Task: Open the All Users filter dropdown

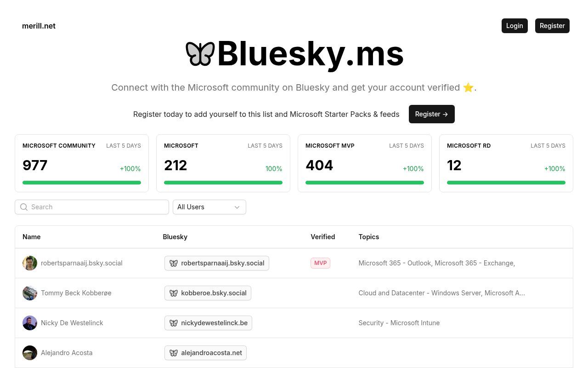Action: point(209,207)
